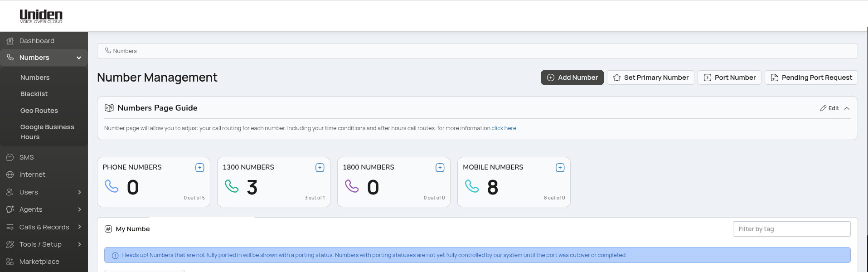Screen dimensions: 868x272
Task: Click the blue phone icon on PHONE NUMBERS card
Action: click(x=112, y=186)
